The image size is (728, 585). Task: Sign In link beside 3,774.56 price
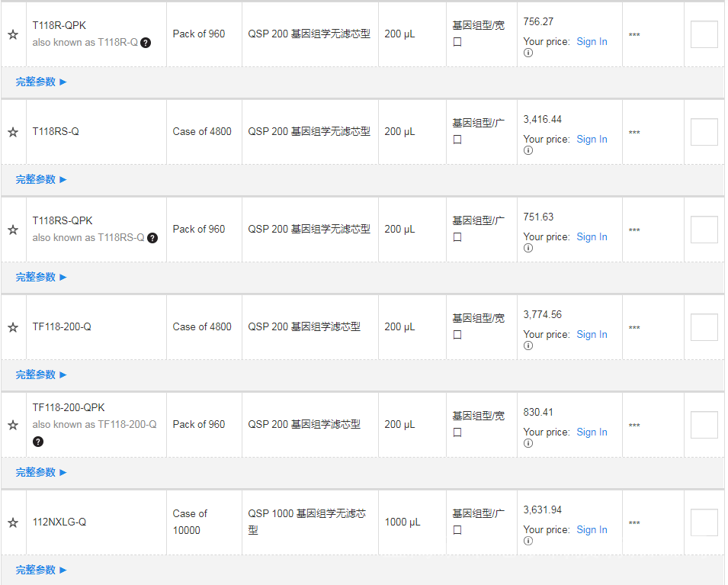592,335
